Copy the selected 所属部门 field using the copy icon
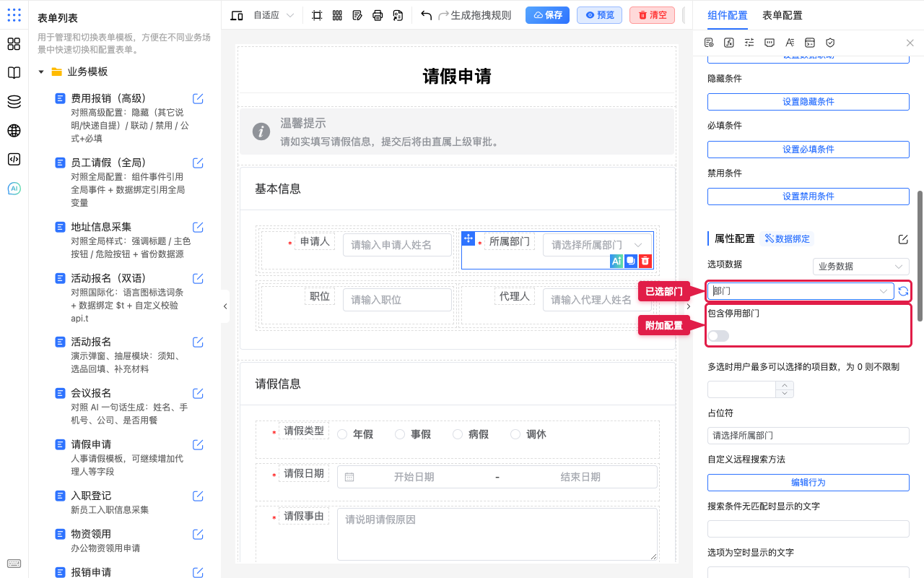The width and height of the screenshot is (924, 578). tap(631, 261)
